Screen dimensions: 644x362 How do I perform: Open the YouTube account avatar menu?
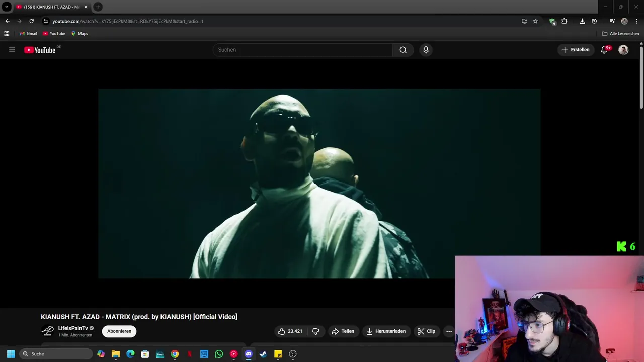coord(623,50)
